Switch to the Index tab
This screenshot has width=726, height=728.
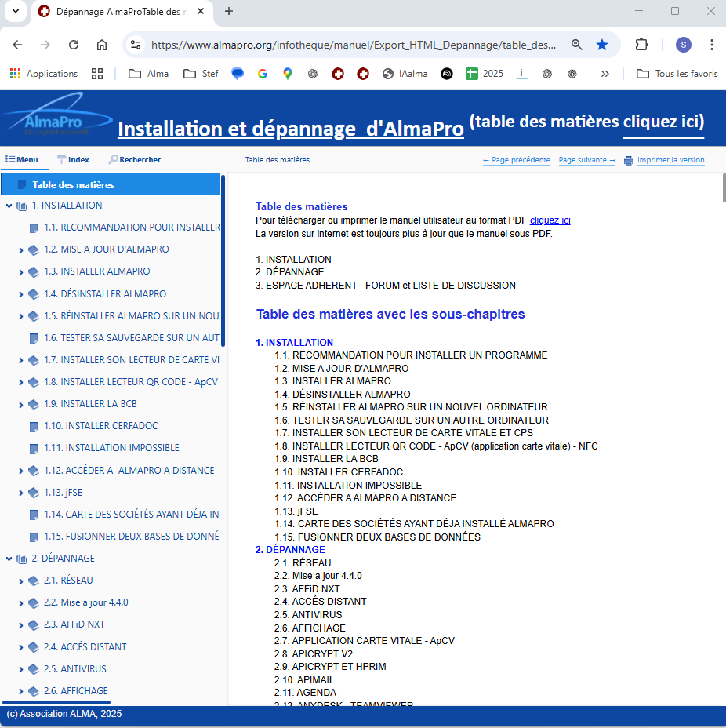pos(73,159)
